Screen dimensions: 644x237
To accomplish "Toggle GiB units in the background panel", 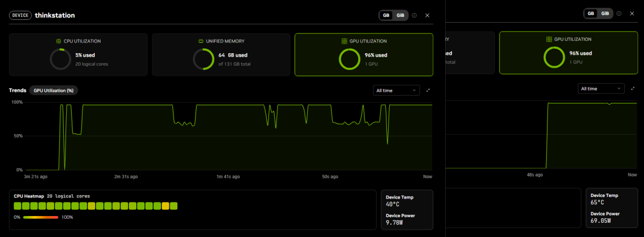I will (x=605, y=13).
